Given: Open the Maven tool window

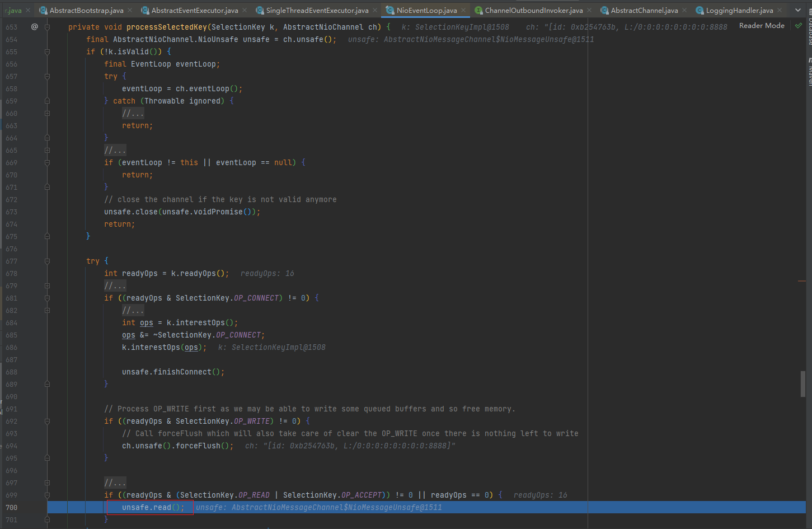Looking at the screenshot, I should pos(809,72).
